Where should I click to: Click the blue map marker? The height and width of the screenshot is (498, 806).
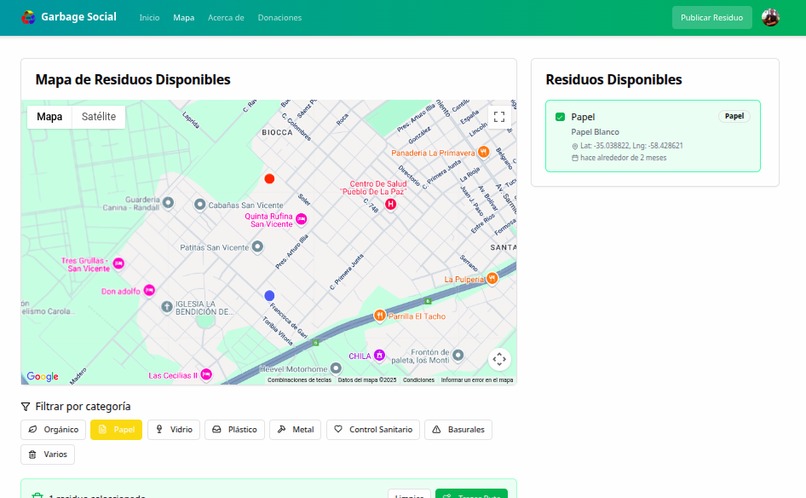[x=269, y=296]
